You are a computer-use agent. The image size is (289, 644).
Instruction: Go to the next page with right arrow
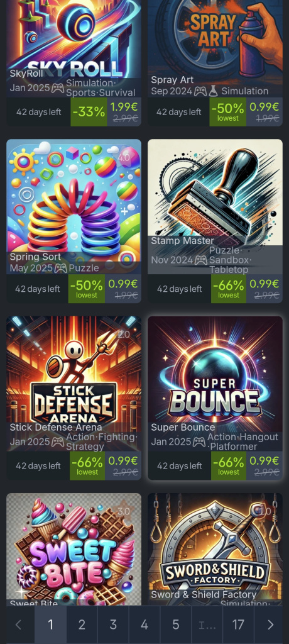coord(270,625)
